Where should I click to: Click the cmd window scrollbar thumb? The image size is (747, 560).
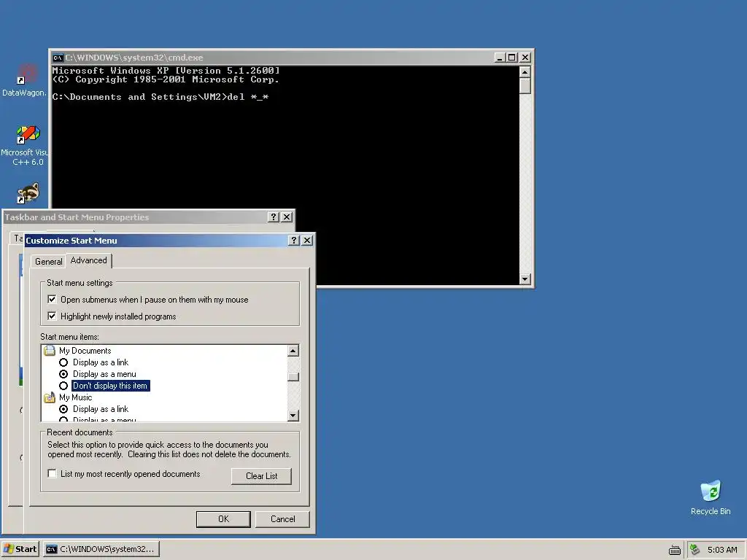click(525, 86)
